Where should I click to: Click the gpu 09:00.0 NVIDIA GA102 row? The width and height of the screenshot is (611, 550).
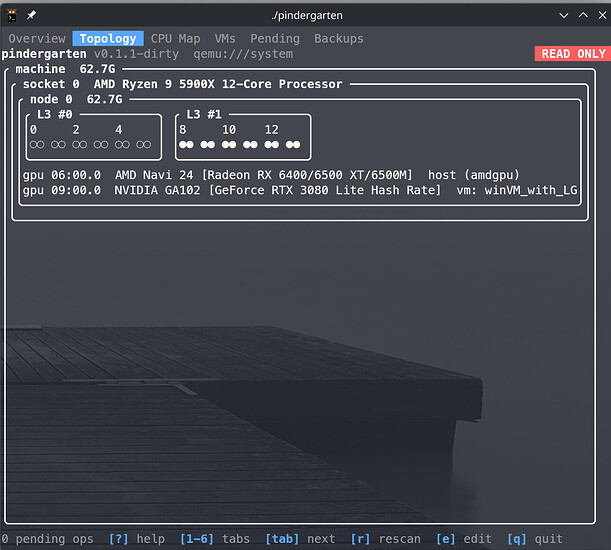[300, 190]
